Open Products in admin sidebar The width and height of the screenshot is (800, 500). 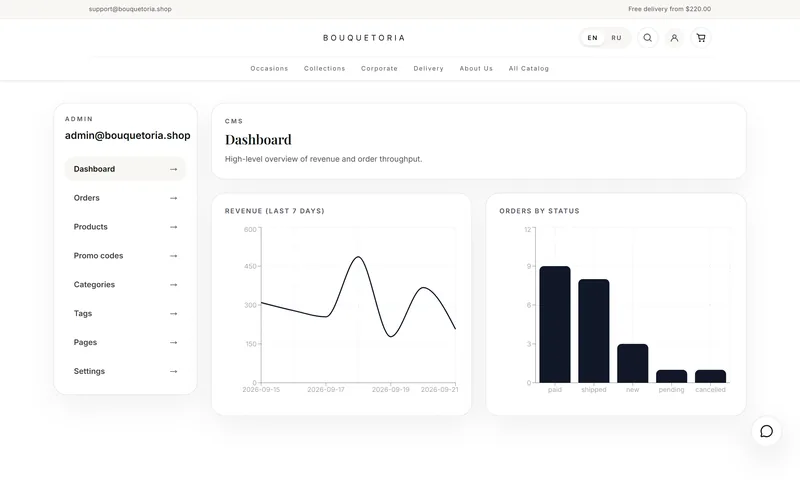126,227
